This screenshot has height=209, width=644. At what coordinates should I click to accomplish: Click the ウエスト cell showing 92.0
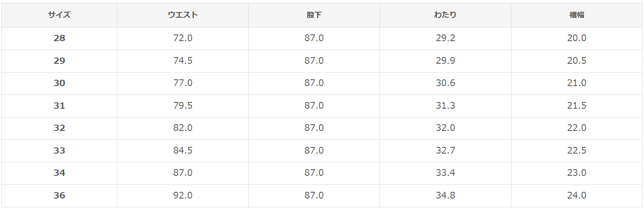point(183,195)
